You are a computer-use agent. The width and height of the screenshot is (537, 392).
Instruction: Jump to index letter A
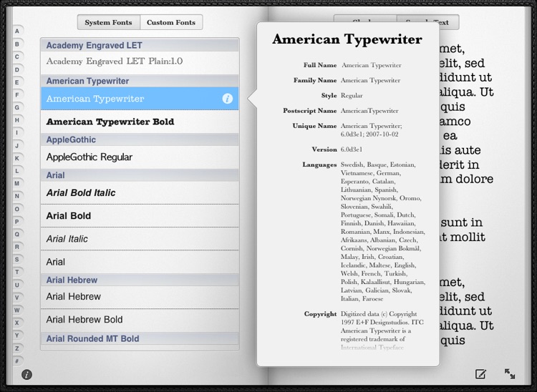point(17,31)
